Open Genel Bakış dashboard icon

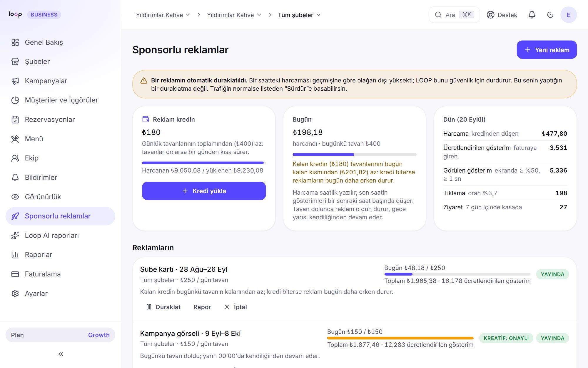15,42
